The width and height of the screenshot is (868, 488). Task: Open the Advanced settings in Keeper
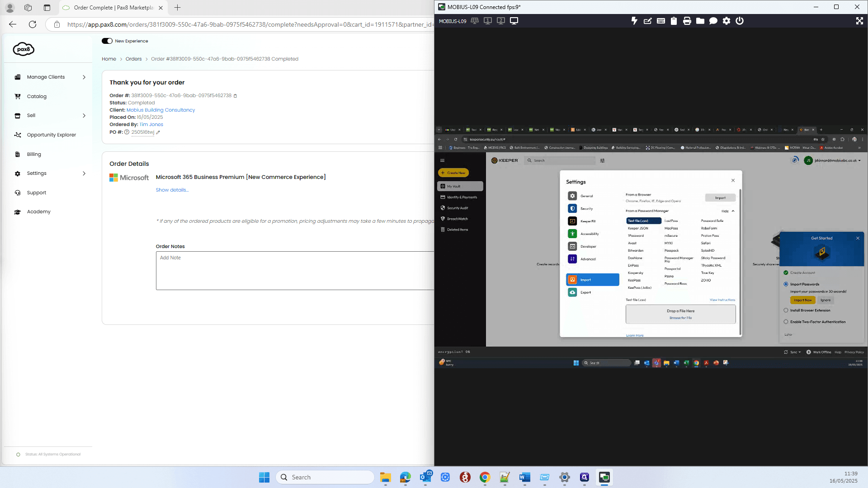(x=593, y=259)
